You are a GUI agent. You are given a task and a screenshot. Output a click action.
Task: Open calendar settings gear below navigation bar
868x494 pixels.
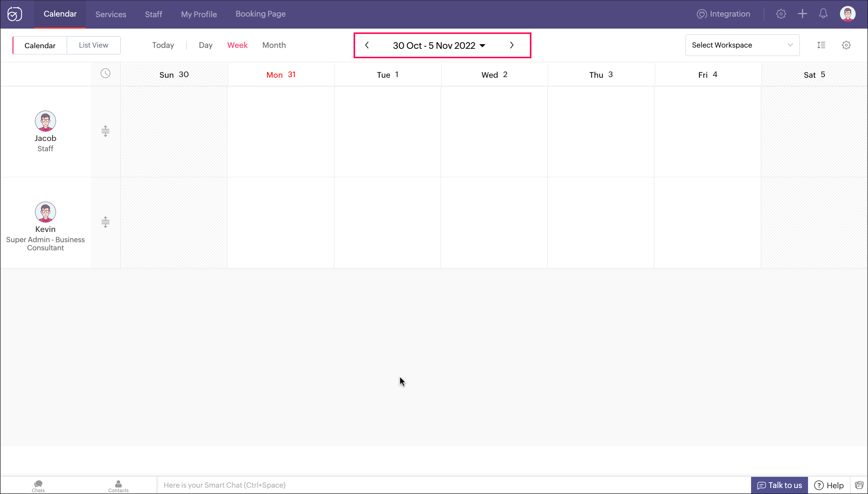tap(846, 45)
